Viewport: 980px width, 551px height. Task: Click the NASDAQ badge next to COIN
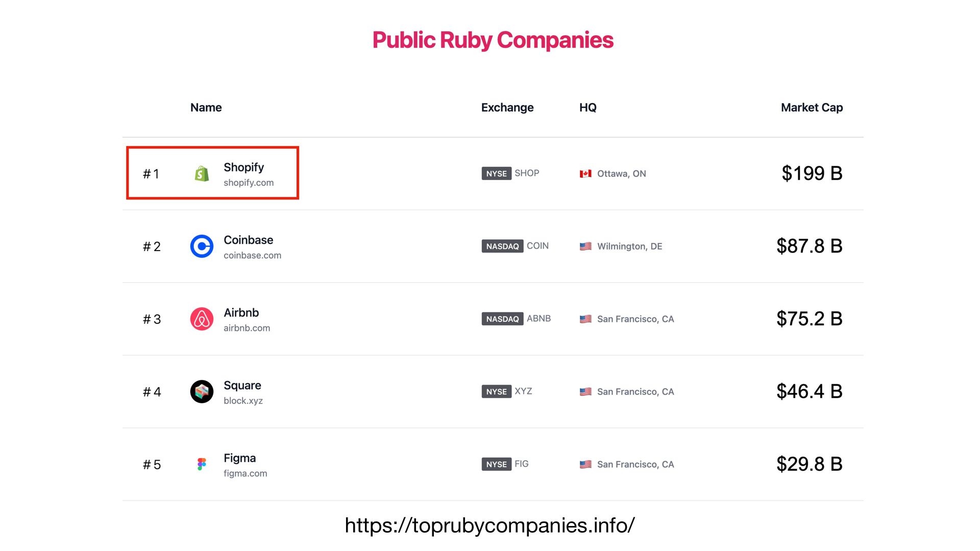click(502, 246)
